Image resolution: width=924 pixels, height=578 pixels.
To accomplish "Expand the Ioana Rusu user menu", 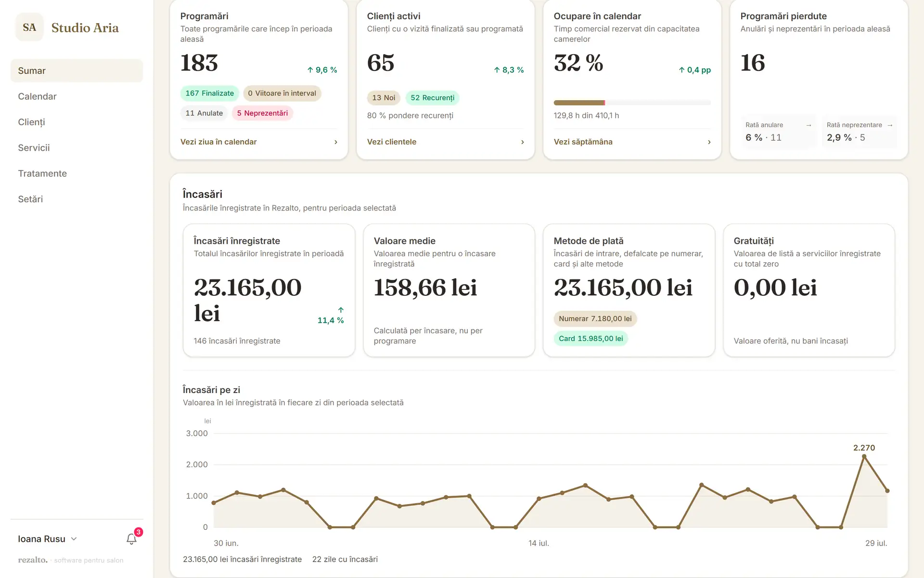I will tap(48, 539).
